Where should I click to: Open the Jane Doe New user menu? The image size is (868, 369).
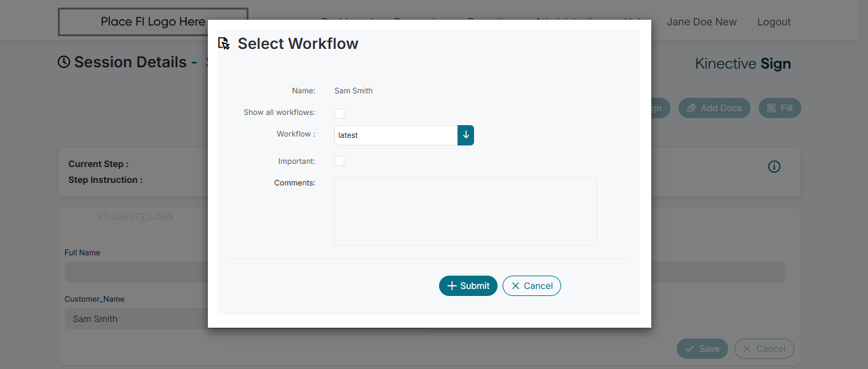[x=702, y=22]
